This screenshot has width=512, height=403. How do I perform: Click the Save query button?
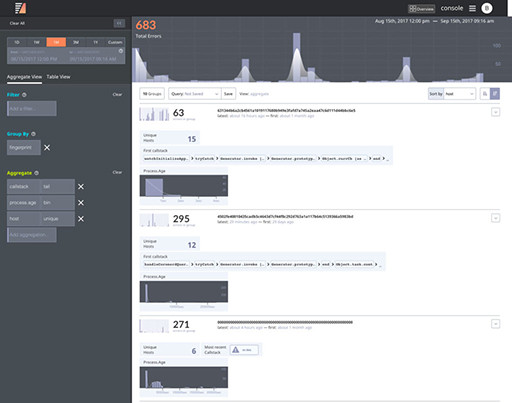(228, 94)
